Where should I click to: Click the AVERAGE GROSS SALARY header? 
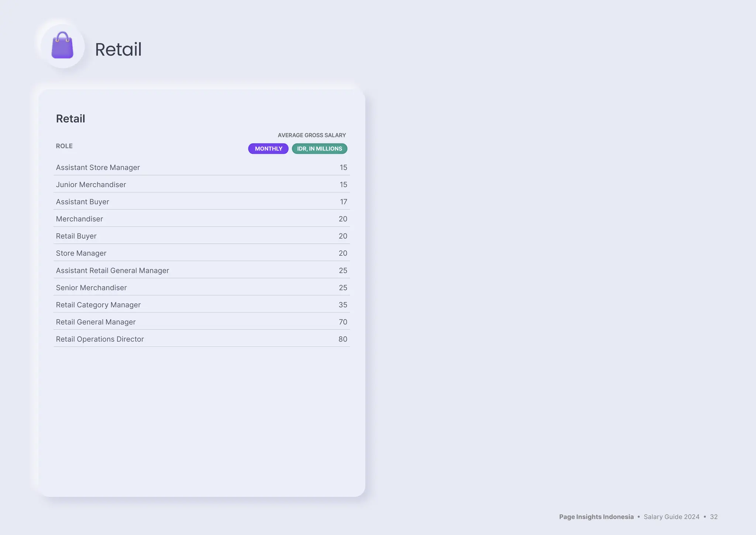(x=312, y=135)
